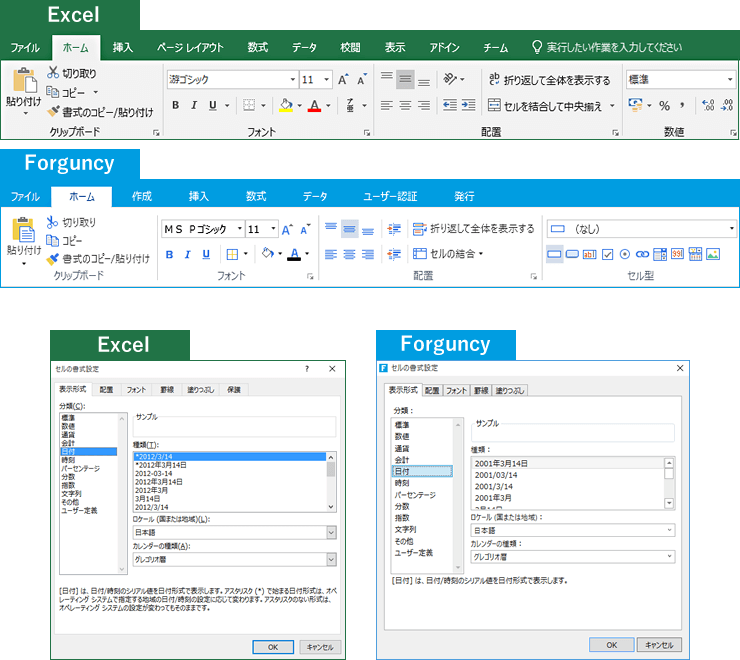This screenshot has height=660, width=740.
Task: Click OK in Forguncy format dialog
Action: (612, 645)
